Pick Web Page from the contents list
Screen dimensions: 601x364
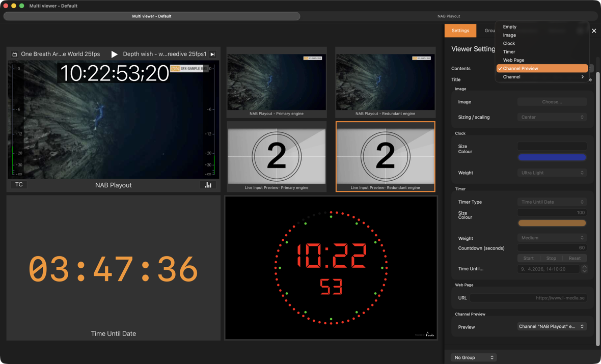(x=513, y=60)
